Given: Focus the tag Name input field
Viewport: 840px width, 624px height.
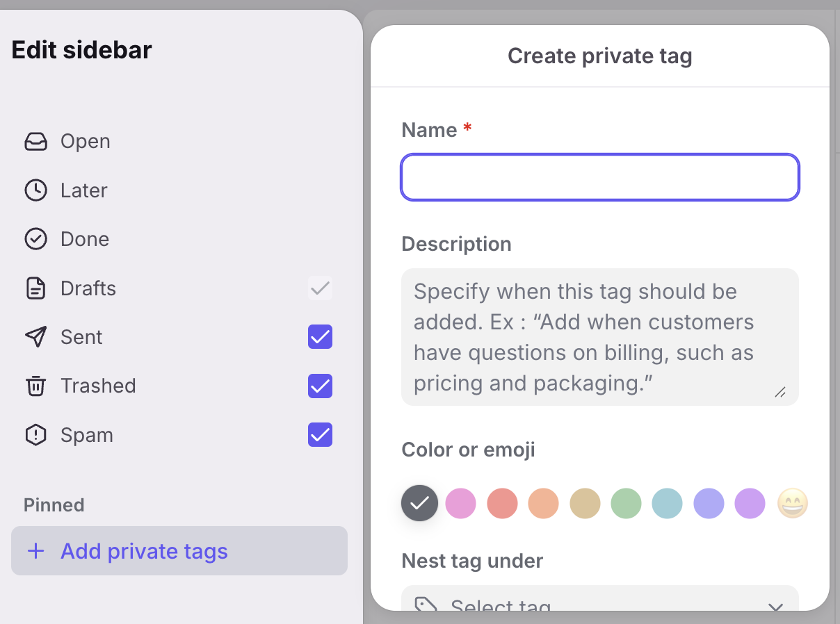Looking at the screenshot, I should 599,177.
